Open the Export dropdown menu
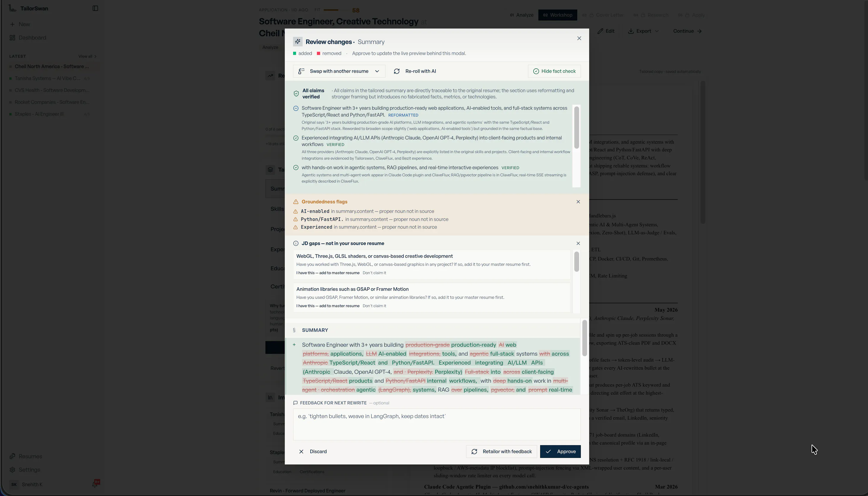868x496 pixels. coord(643,31)
